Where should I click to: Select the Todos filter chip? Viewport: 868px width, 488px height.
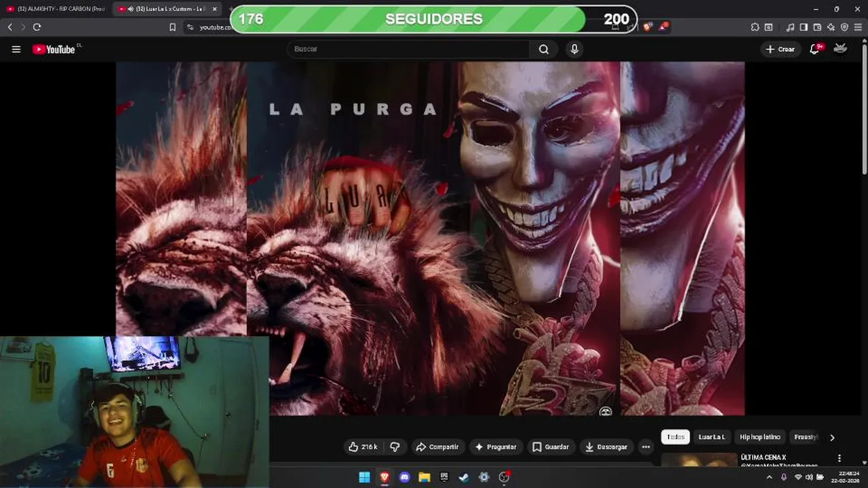(x=675, y=437)
